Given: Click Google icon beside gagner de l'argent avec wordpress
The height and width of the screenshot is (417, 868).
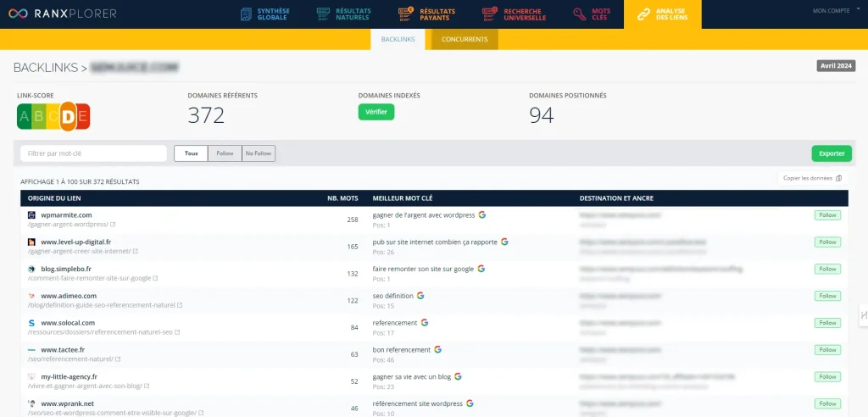Looking at the screenshot, I should (482, 214).
